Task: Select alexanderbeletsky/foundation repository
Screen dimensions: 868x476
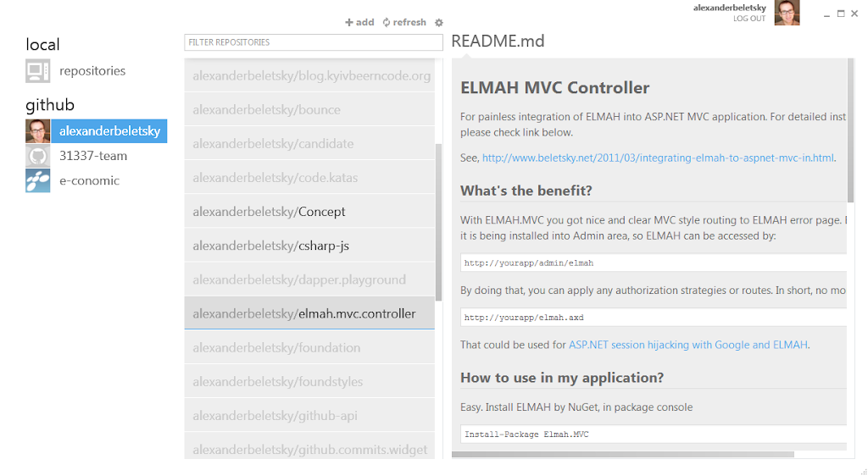Action: point(309,348)
